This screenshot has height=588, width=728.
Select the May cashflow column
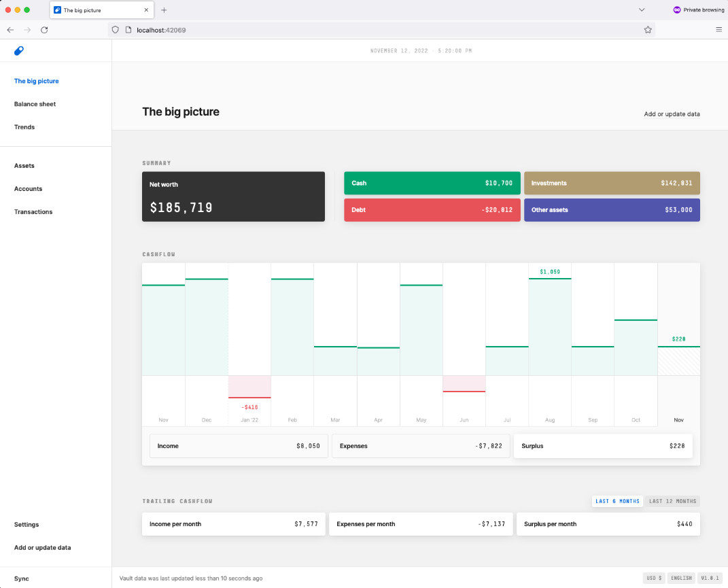coord(421,345)
